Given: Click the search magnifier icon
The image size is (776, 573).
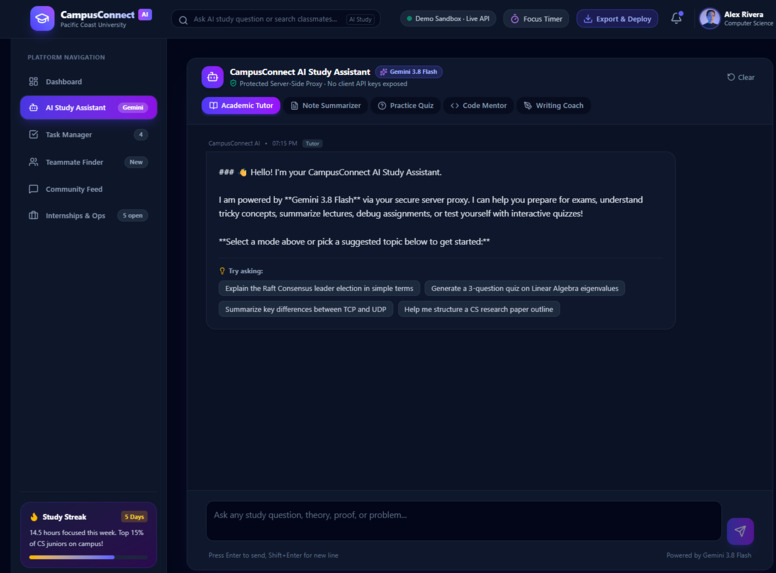Looking at the screenshot, I should pyautogui.click(x=183, y=20).
